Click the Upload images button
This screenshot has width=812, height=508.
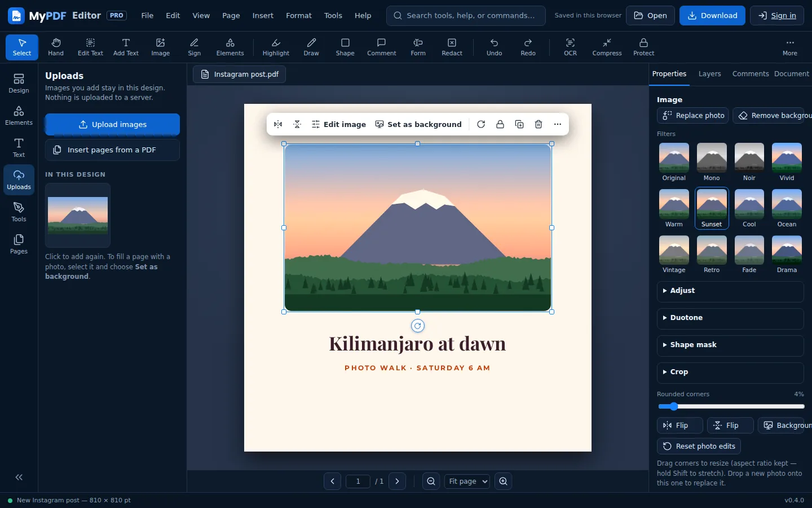tap(112, 124)
